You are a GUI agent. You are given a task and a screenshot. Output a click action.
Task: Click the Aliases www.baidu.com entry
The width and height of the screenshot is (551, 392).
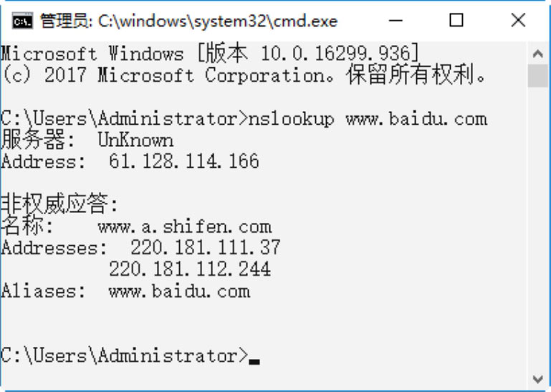179,291
